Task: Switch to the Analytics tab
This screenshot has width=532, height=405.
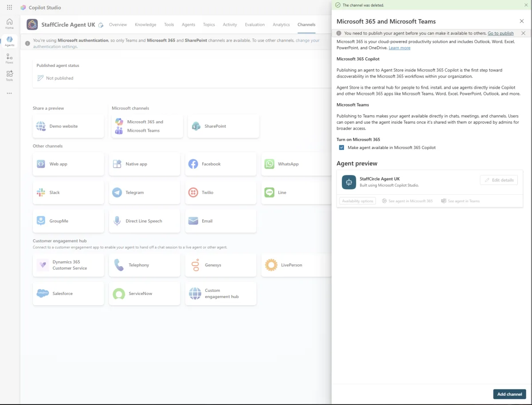Action: tap(281, 25)
